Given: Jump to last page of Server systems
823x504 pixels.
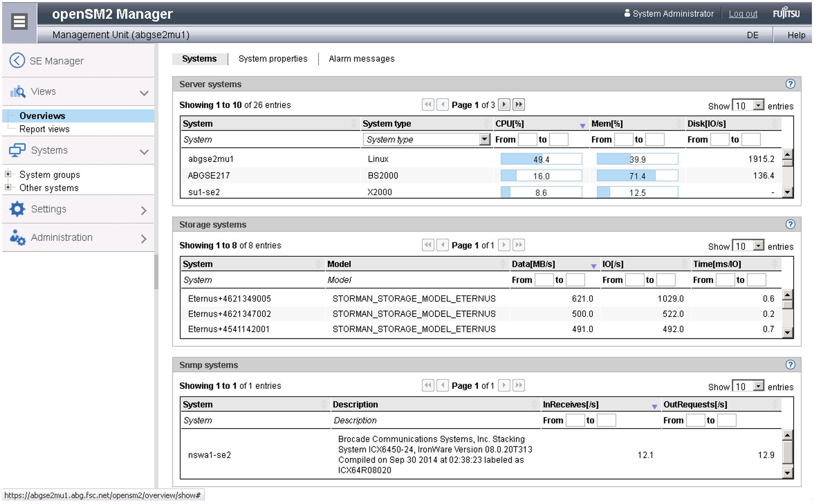Looking at the screenshot, I should [x=519, y=105].
